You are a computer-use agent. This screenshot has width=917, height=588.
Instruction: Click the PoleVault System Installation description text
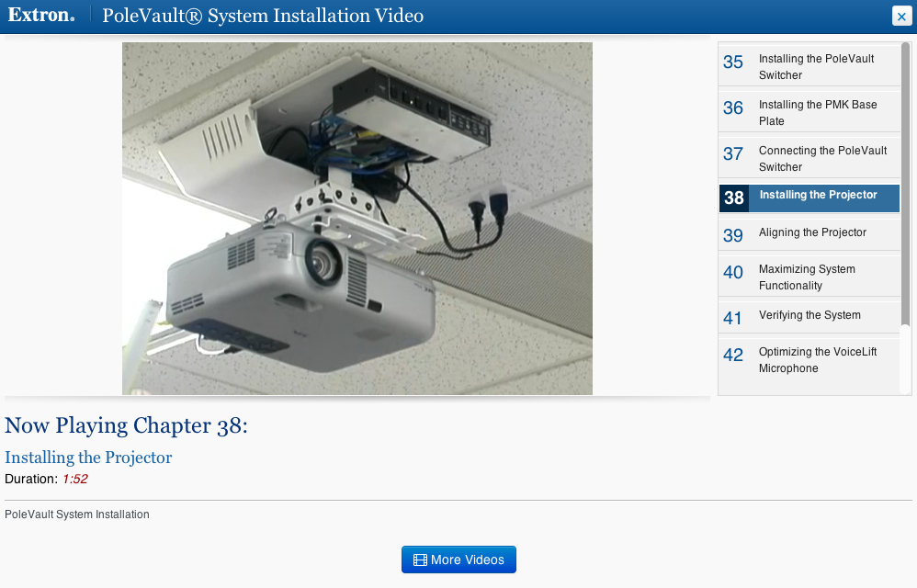[x=77, y=514]
